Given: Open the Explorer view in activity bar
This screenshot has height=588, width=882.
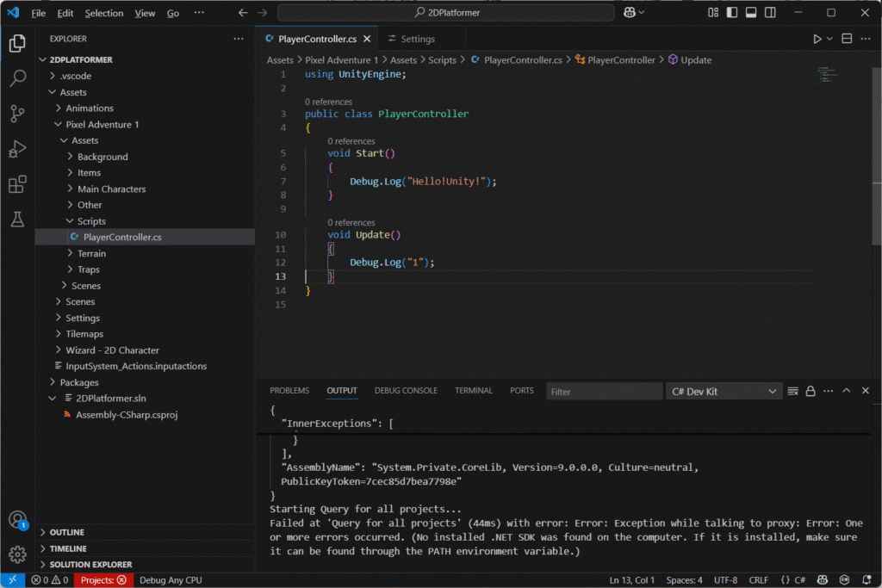Looking at the screenshot, I should (x=17, y=43).
